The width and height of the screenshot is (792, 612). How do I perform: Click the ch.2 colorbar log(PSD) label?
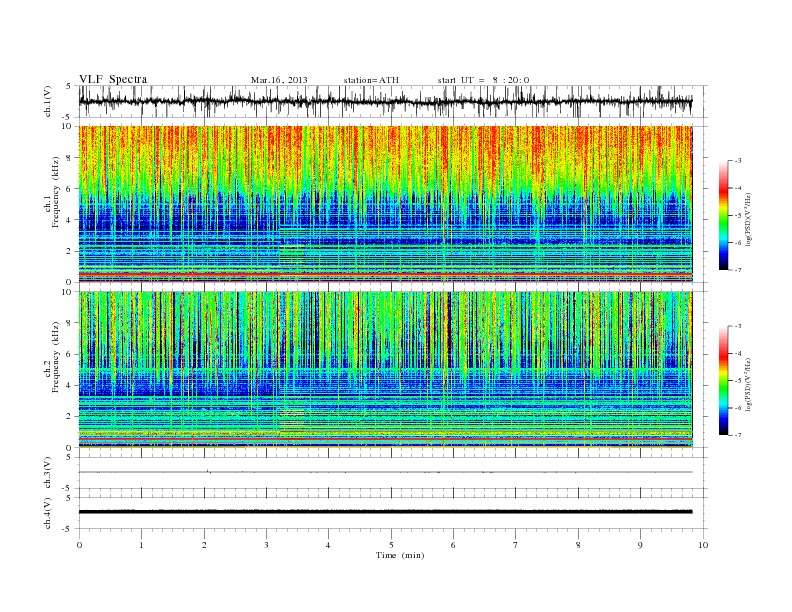tap(750, 384)
